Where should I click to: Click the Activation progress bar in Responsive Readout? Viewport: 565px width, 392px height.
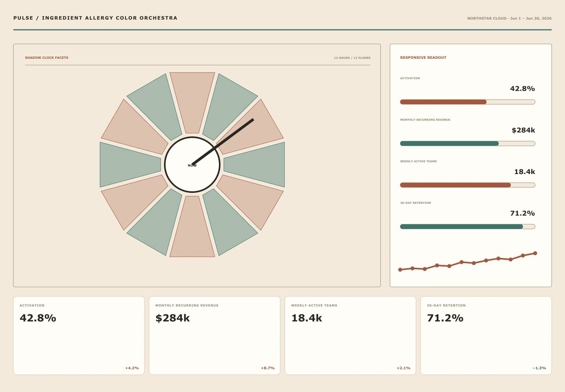pyautogui.click(x=468, y=102)
